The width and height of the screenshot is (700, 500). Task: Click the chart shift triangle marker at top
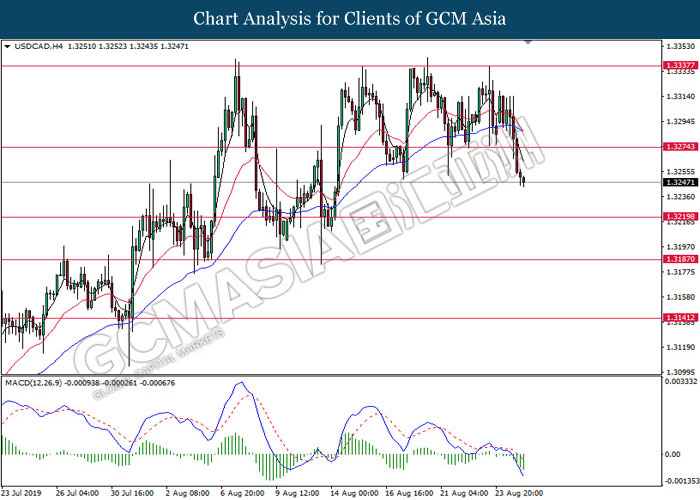[x=528, y=42]
